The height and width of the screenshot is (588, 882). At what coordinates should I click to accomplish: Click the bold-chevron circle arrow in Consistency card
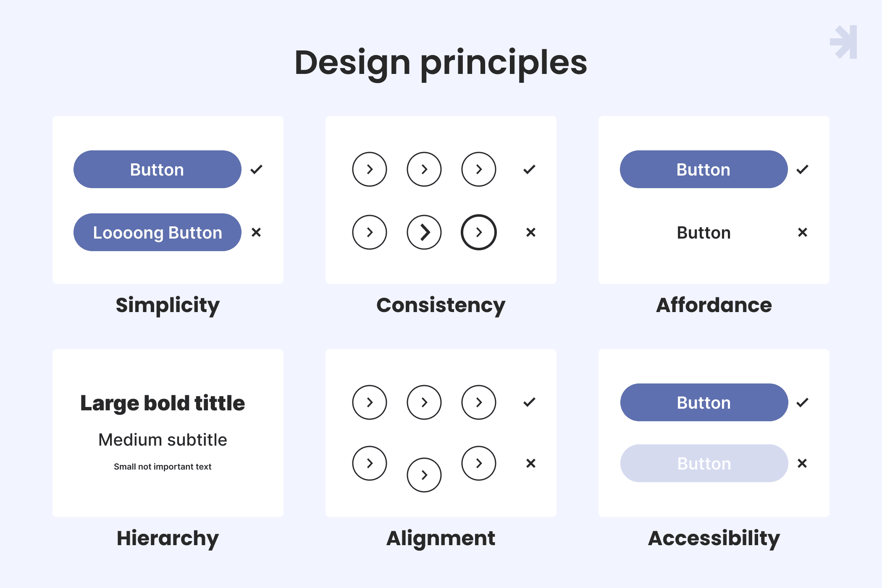(424, 232)
